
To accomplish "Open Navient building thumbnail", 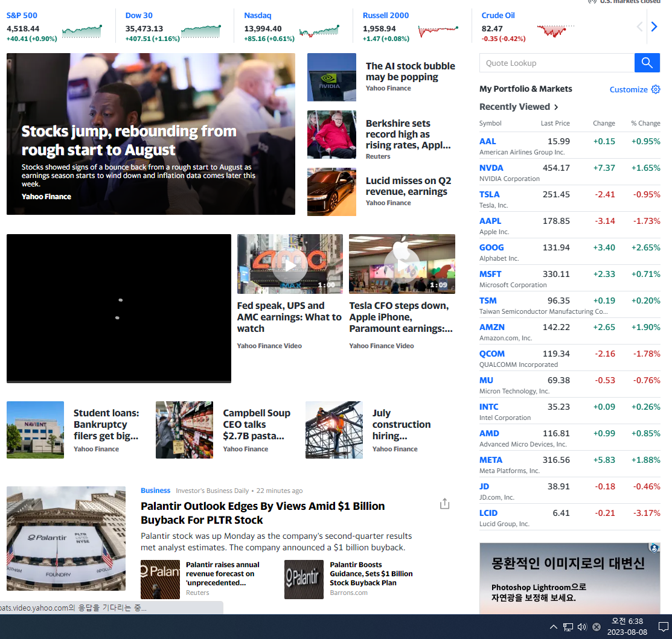I will click(x=35, y=430).
